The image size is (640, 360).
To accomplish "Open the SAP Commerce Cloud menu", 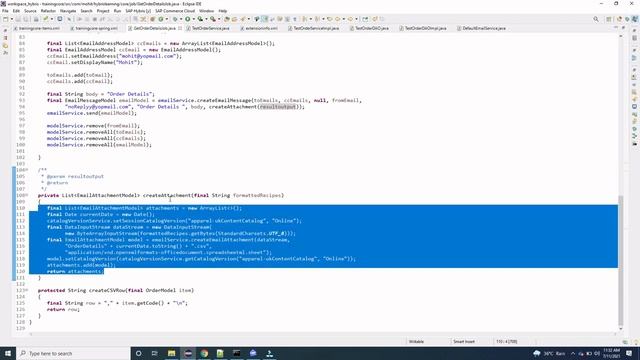I will pos(175,11).
